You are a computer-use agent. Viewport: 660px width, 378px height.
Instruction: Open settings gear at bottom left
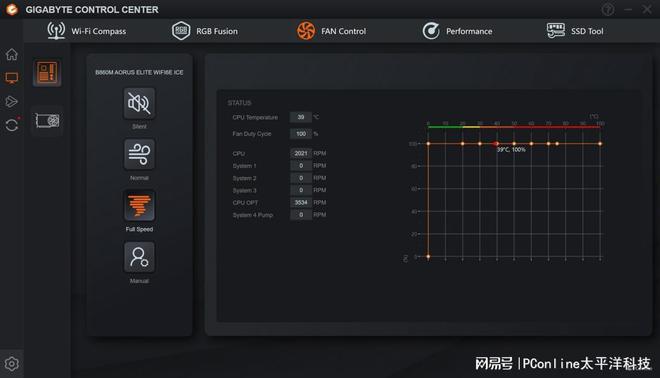12,364
